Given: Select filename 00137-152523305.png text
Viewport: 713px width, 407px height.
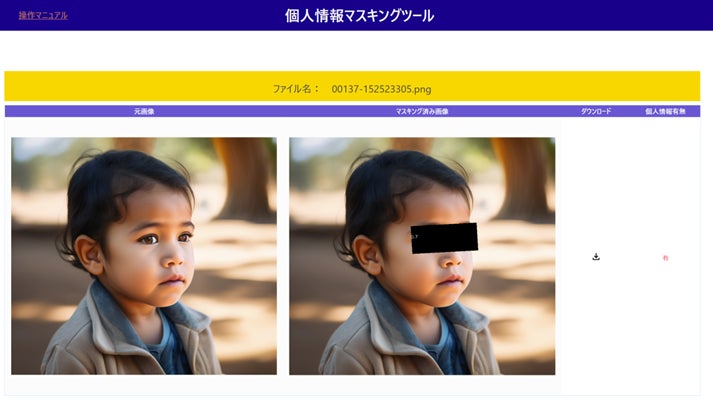Looking at the screenshot, I should pos(381,89).
